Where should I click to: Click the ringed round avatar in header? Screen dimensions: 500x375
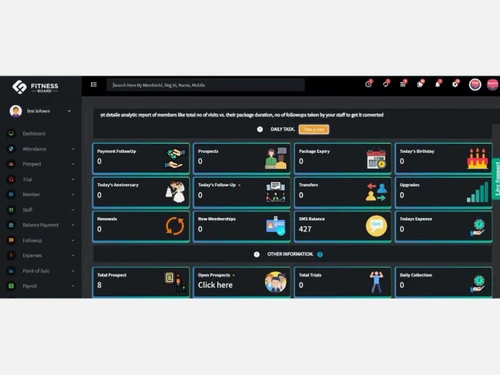475,85
